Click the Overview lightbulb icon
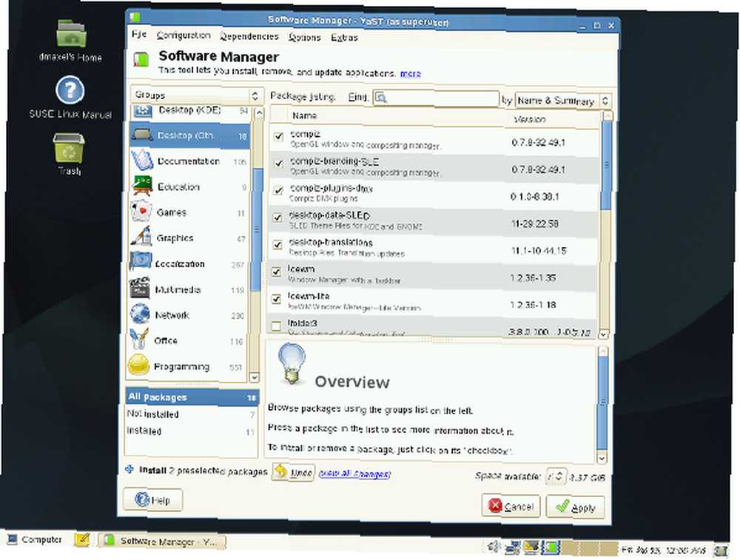The image size is (740, 560). (x=291, y=363)
